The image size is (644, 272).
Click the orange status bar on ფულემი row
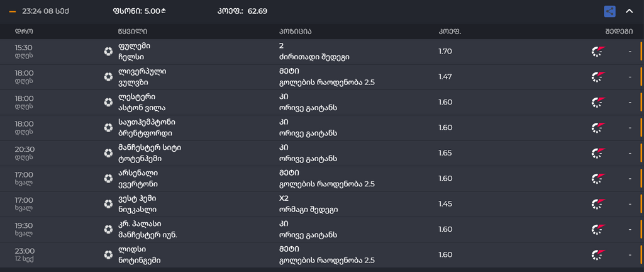tap(640, 52)
